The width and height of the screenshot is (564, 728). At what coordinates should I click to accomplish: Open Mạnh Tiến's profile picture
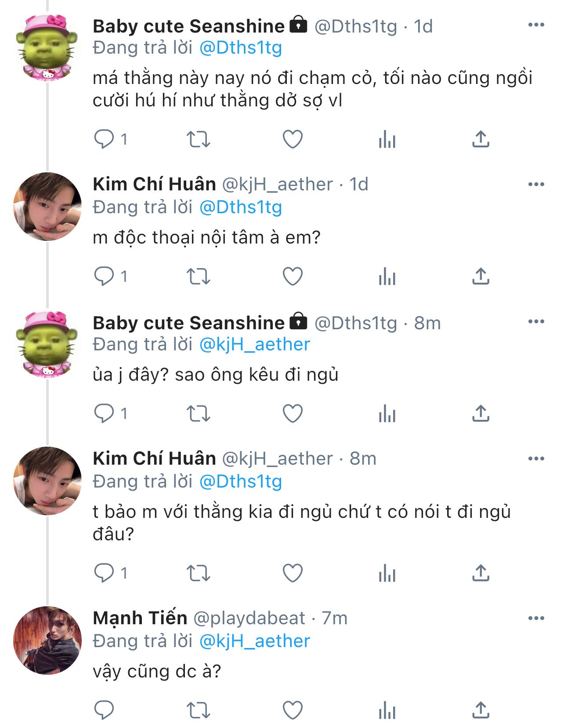pyautogui.click(x=47, y=640)
